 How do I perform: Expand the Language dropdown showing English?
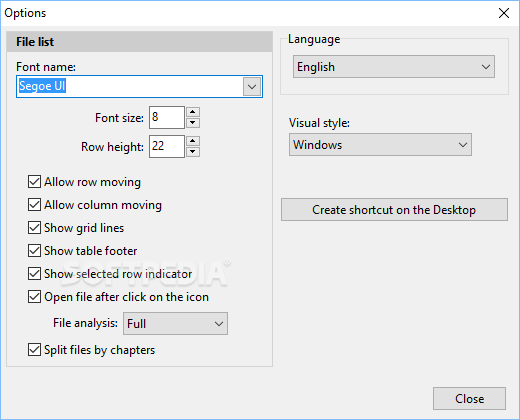[394, 67]
